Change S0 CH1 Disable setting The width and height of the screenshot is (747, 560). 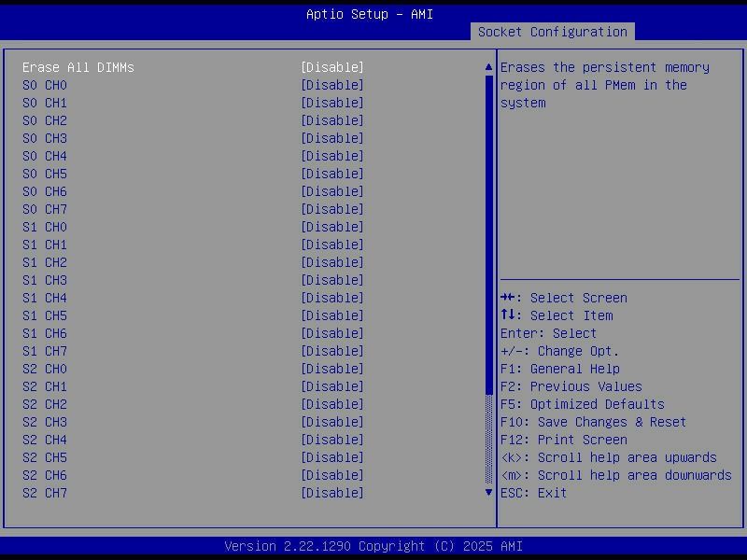(332, 103)
